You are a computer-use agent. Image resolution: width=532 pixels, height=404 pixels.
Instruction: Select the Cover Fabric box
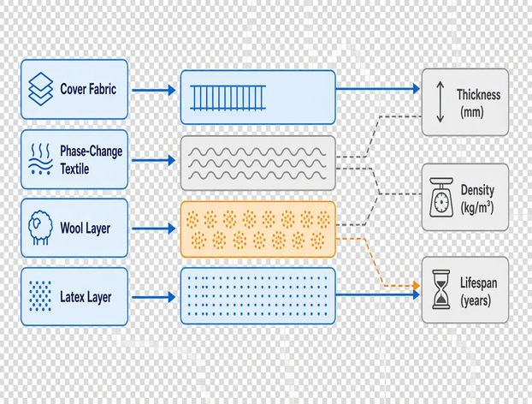coord(74,90)
